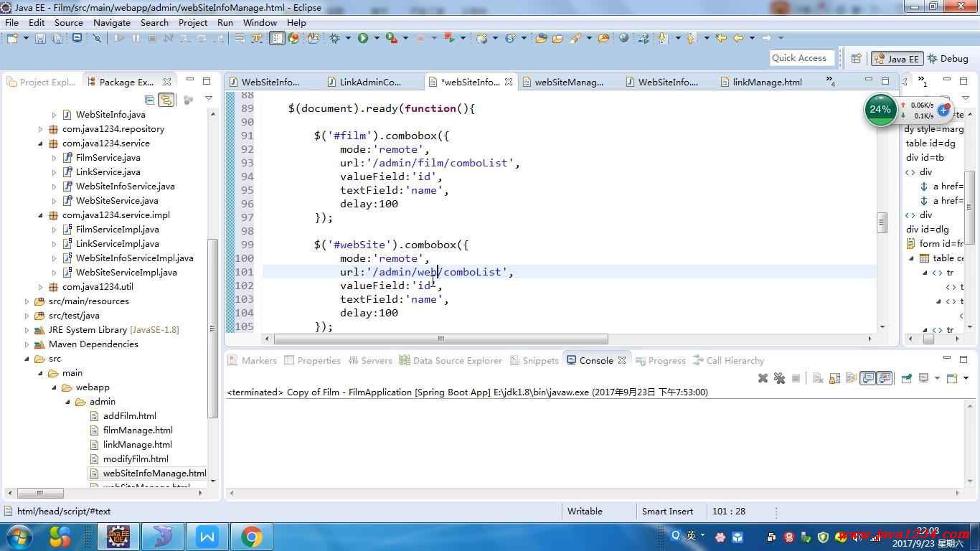
Task: Open the Windows Start button
Action: click(19, 537)
